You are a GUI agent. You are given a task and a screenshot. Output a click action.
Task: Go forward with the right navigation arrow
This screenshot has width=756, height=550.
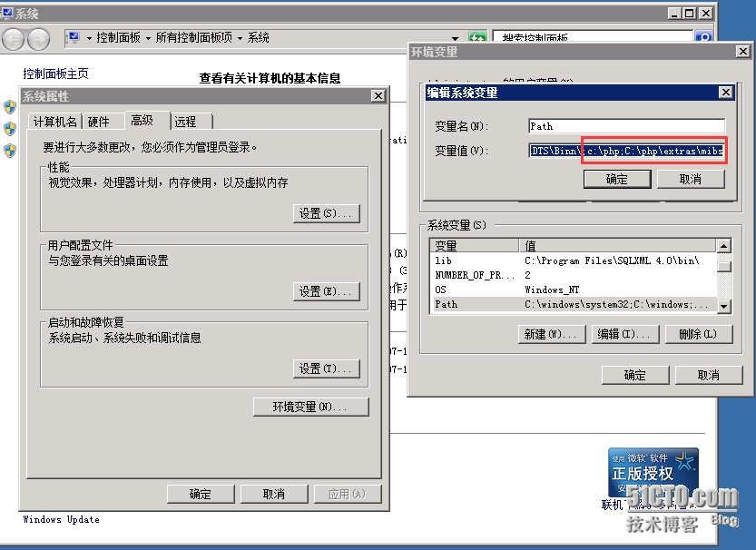click(38, 40)
